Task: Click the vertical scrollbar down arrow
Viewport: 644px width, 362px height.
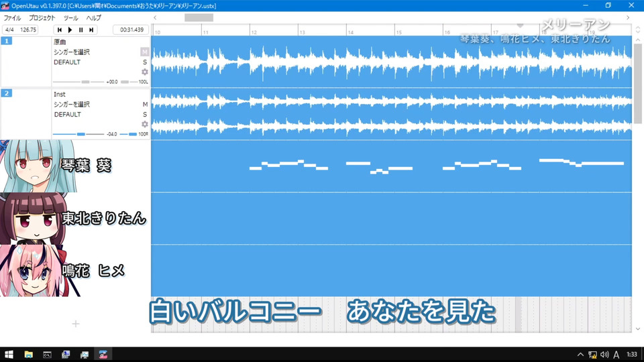Action: pyautogui.click(x=637, y=328)
